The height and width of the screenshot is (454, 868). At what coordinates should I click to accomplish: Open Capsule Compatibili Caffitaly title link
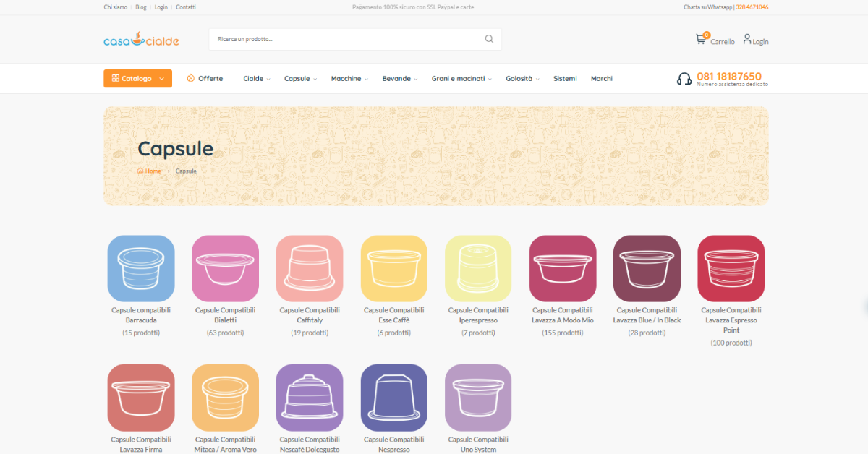click(310, 315)
